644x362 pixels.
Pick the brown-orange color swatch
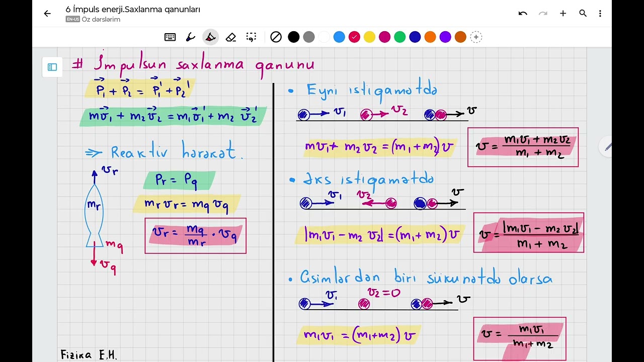click(460, 37)
